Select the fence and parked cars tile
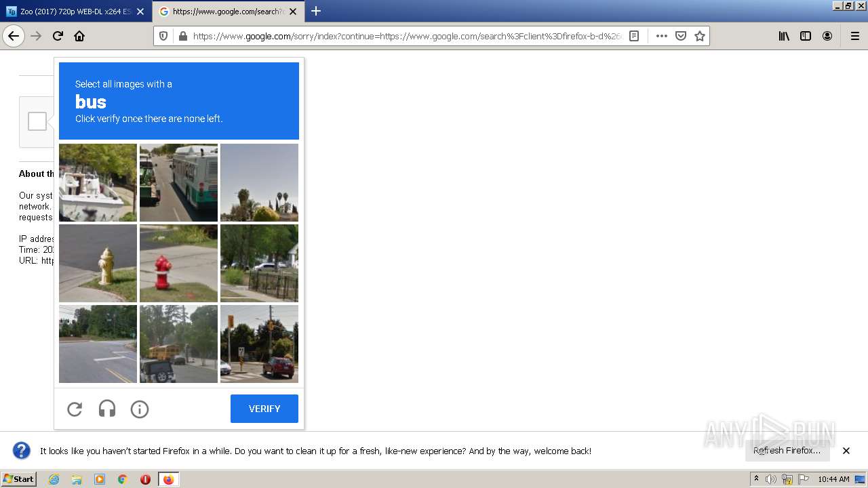This screenshot has height=488, width=868. tap(259, 263)
